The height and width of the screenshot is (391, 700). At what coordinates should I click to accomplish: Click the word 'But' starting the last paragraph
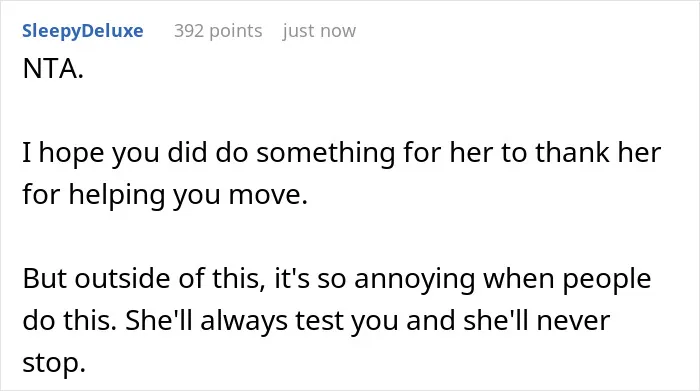45,279
